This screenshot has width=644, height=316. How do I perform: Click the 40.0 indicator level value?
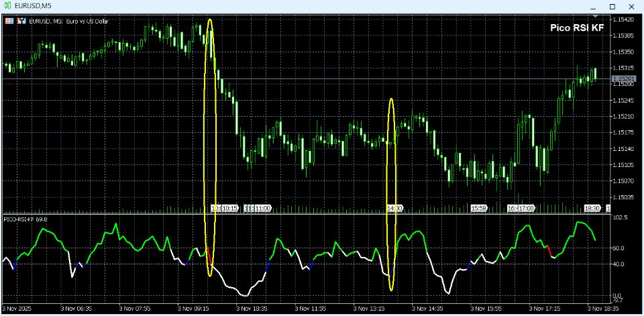pos(618,264)
